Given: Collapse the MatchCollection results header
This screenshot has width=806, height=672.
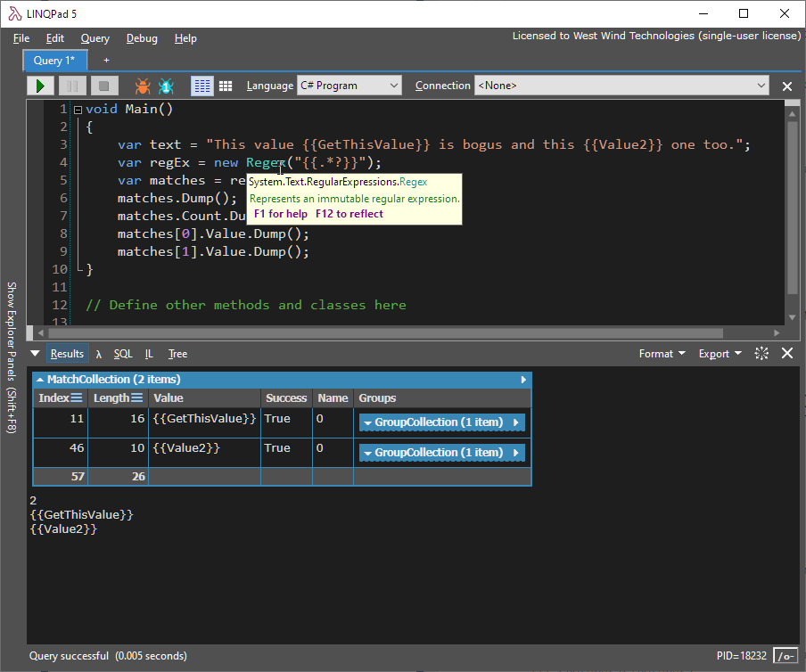Looking at the screenshot, I should click(40, 380).
